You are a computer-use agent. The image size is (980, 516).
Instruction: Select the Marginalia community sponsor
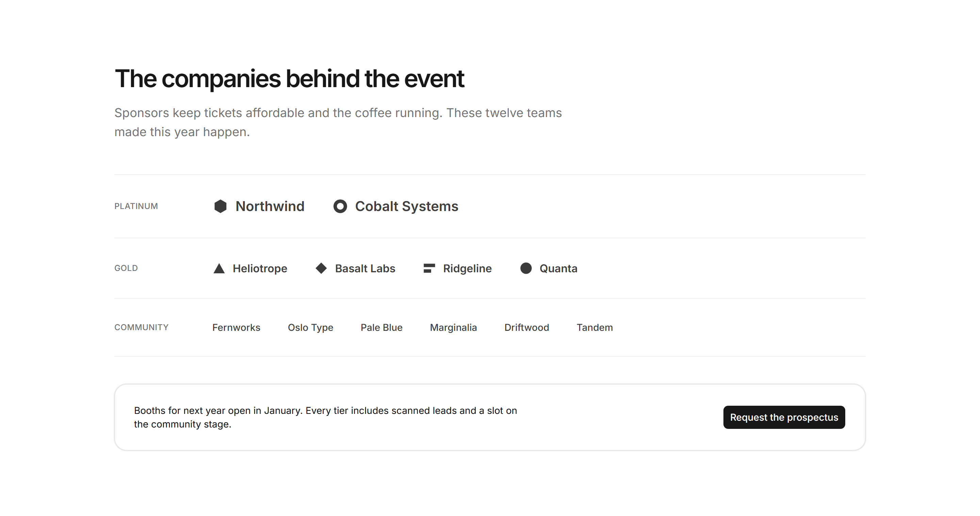pos(453,328)
